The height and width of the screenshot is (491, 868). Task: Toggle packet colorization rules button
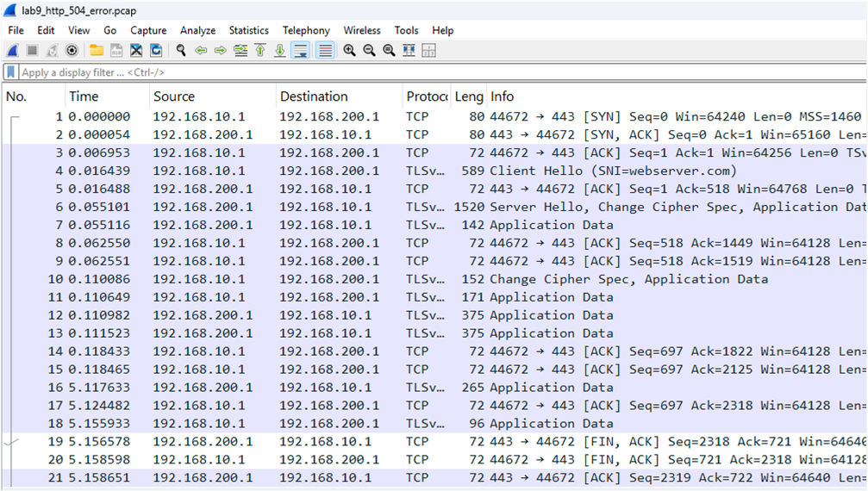point(325,51)
